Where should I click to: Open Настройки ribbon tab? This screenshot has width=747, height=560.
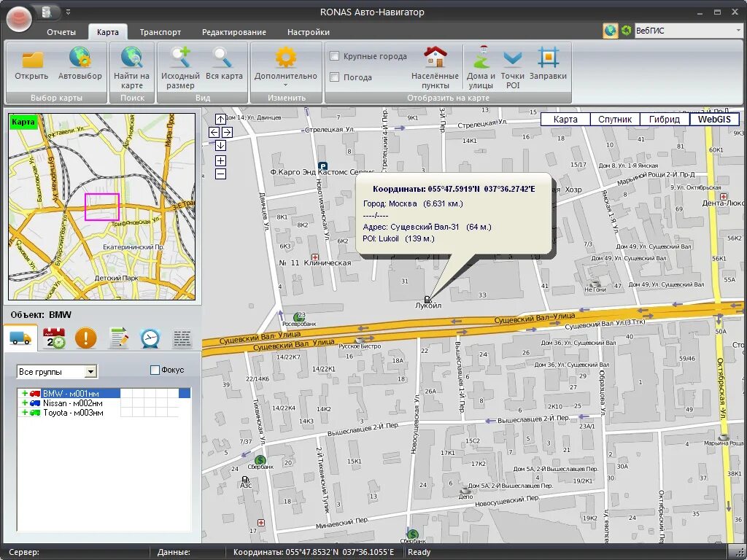(x=309, y=32)
